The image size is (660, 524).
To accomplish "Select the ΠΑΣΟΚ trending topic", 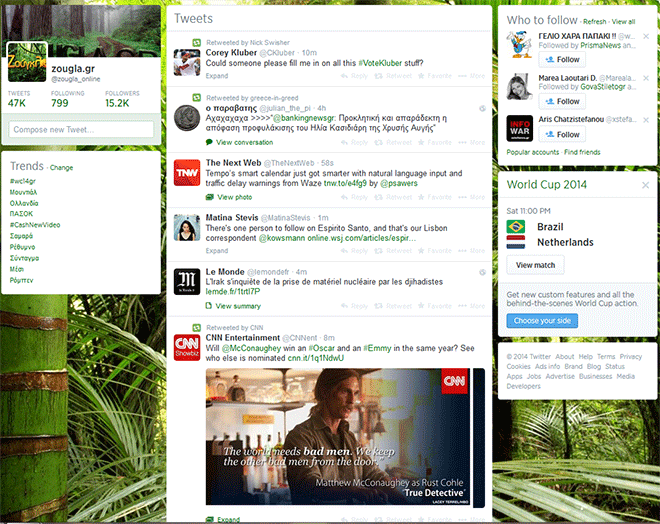I will click(22, 213).
